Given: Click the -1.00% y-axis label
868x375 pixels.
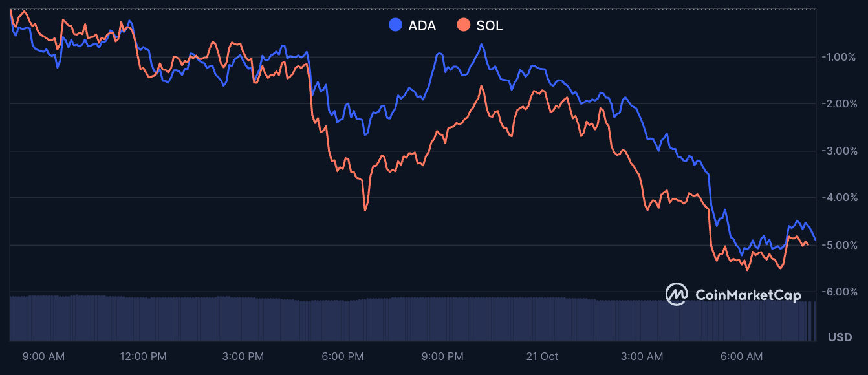Looking at the screenshot, I should coord(839,57).
